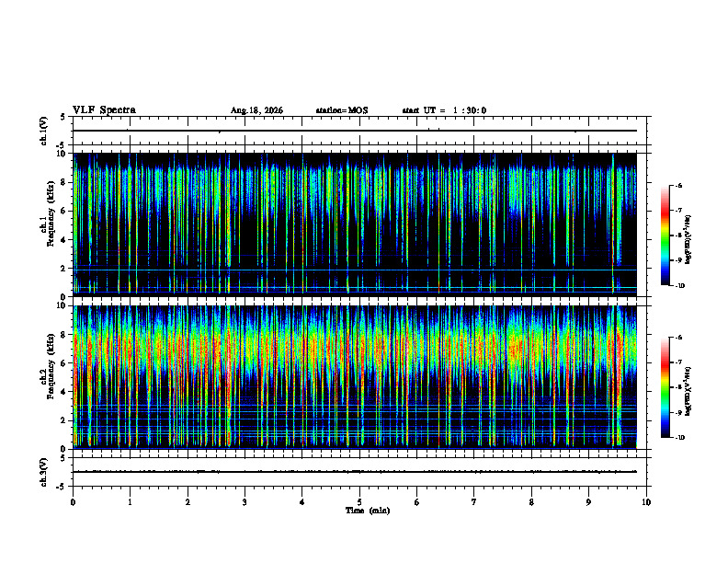Click the Time (min) axis label

pos(368,511)
